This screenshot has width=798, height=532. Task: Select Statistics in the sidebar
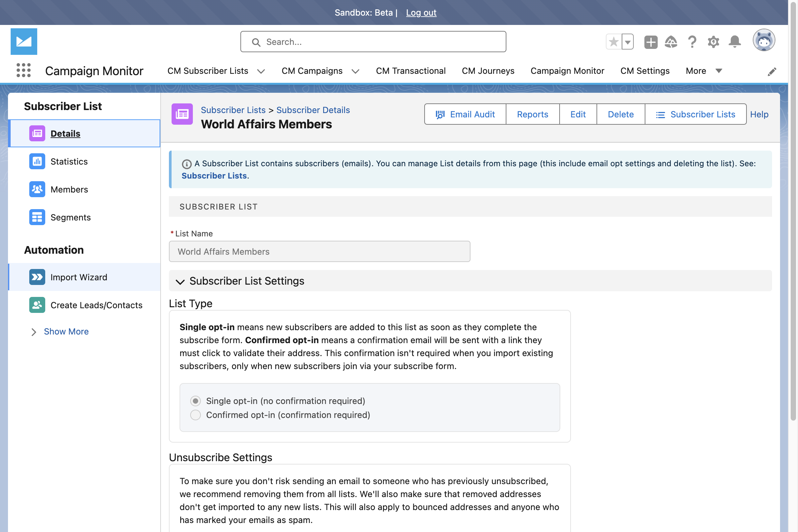pyautogui.click(x=84, y=161)
